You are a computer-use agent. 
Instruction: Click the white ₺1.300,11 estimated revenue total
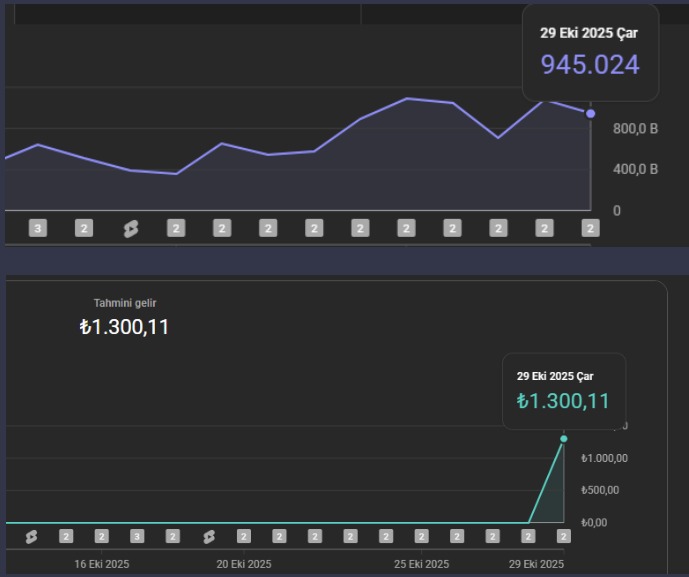point(124,326)
